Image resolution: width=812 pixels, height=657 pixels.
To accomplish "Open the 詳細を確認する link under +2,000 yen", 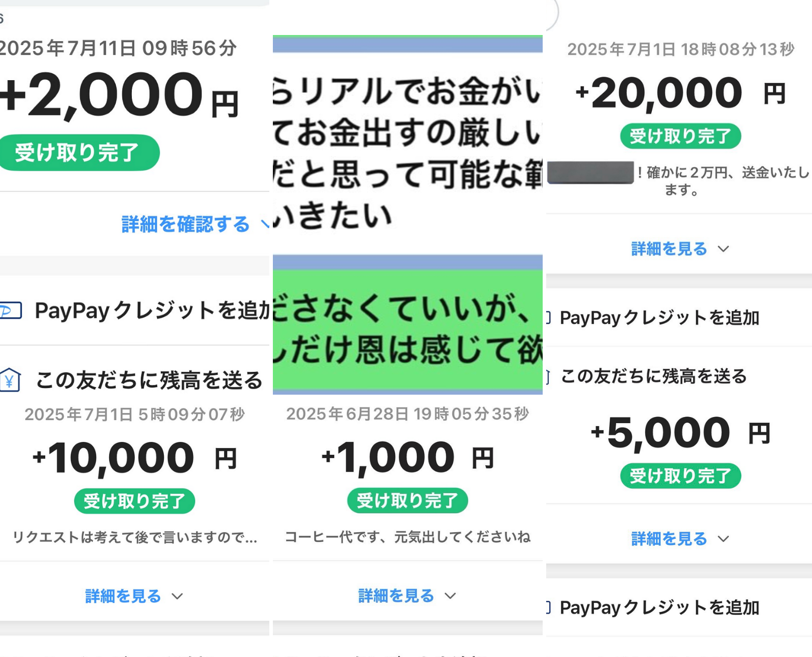I will (x=186, y=224).
